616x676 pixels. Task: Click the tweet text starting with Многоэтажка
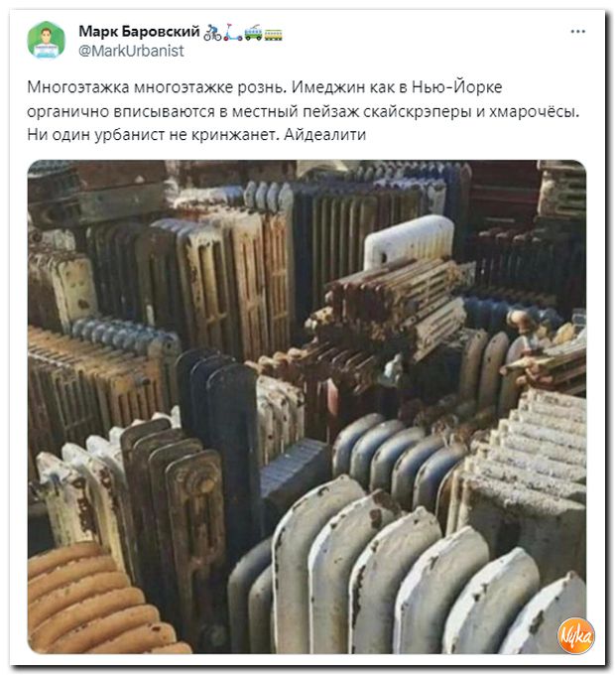[x=303, y=111]
